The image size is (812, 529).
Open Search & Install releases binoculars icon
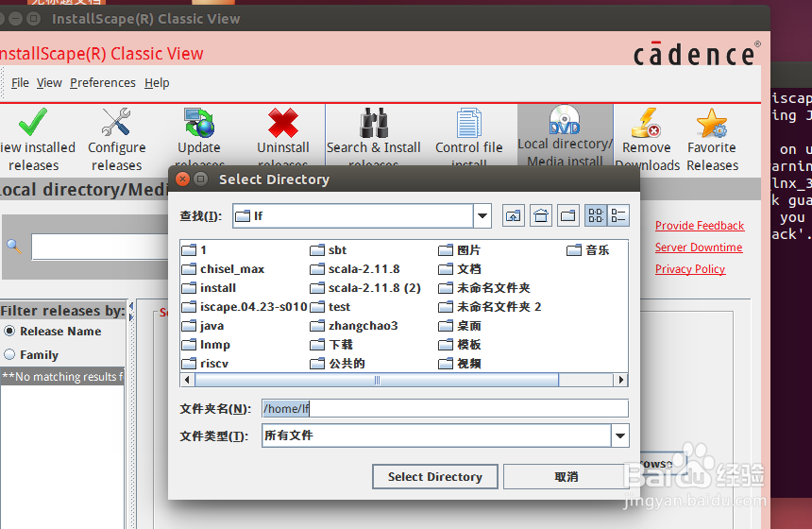[x=373, y=123]
